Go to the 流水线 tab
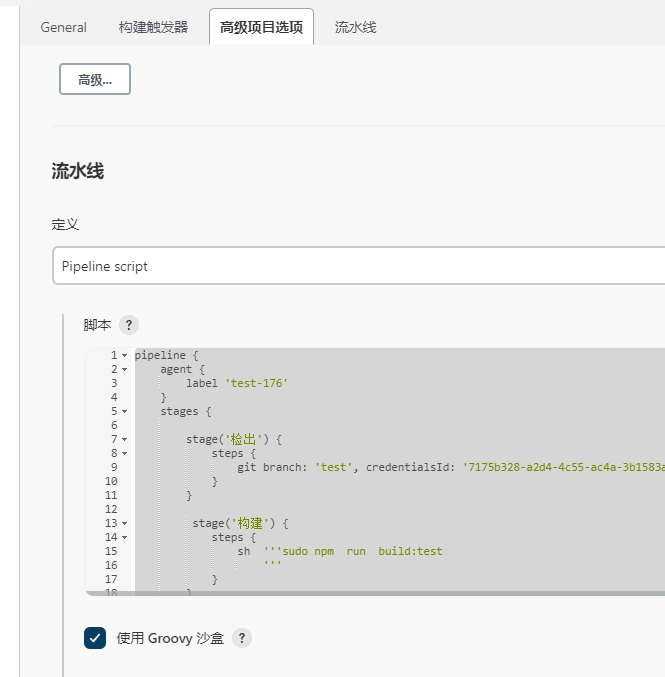The width and height of the screenshot is (665, 677). click(x=355, y=27)
